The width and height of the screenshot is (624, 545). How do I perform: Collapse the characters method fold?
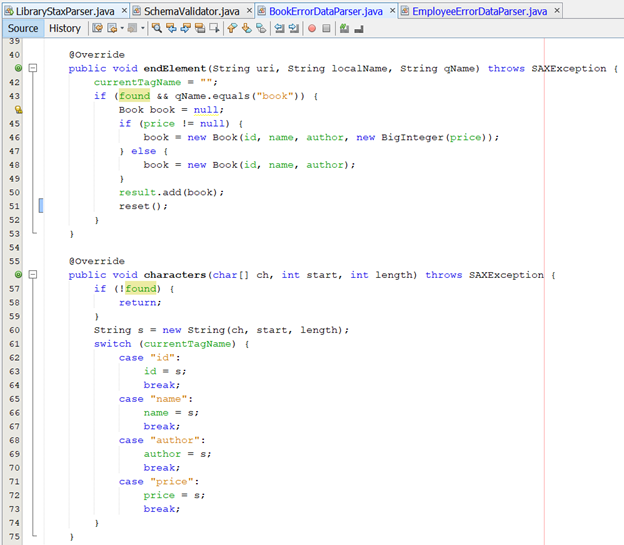tap(33, 275)
